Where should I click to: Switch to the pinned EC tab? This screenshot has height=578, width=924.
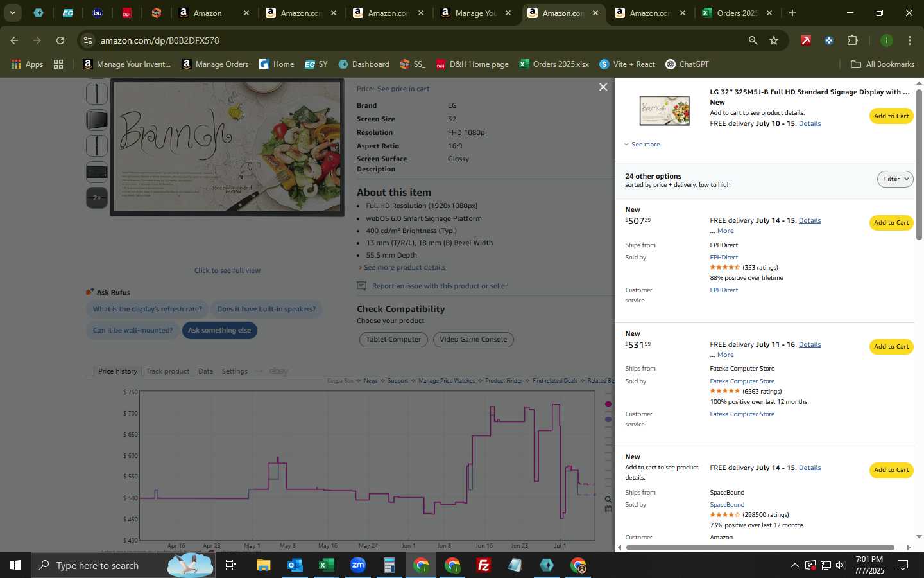pos(67,13)
